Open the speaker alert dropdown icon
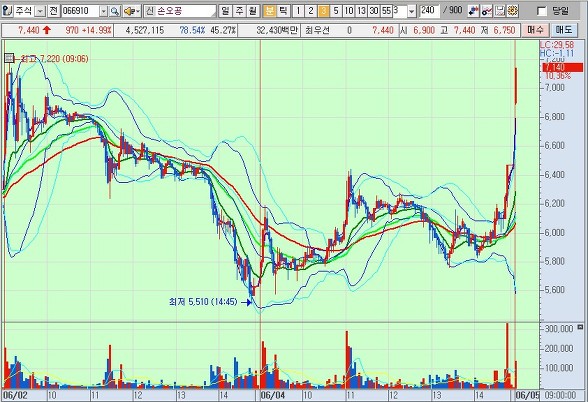 tap(132, 11)
